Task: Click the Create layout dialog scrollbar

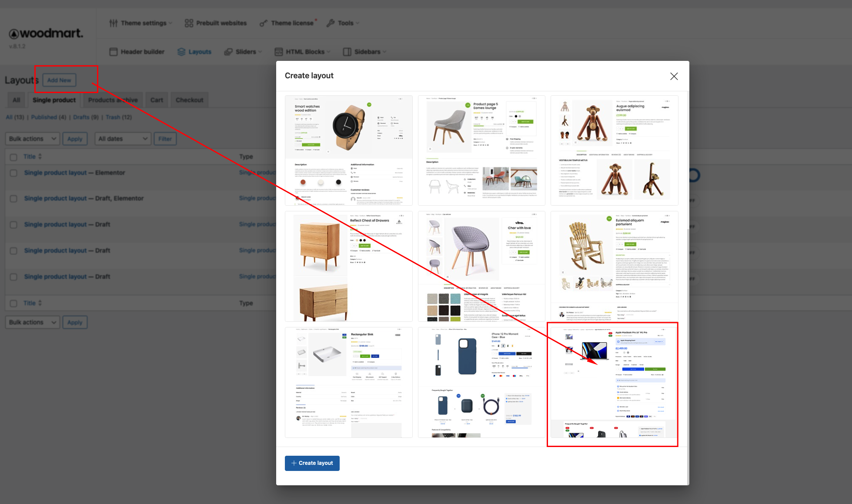Action: pos(688,357)
